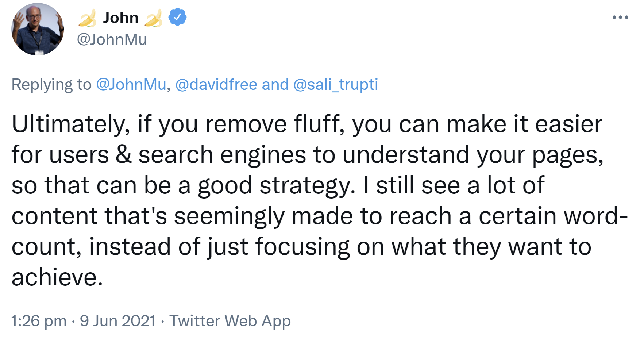644x342 pixels.
Task: Click the @JohnMu handle below the display name
Action: pyautogui.click(x=112, y=39)
